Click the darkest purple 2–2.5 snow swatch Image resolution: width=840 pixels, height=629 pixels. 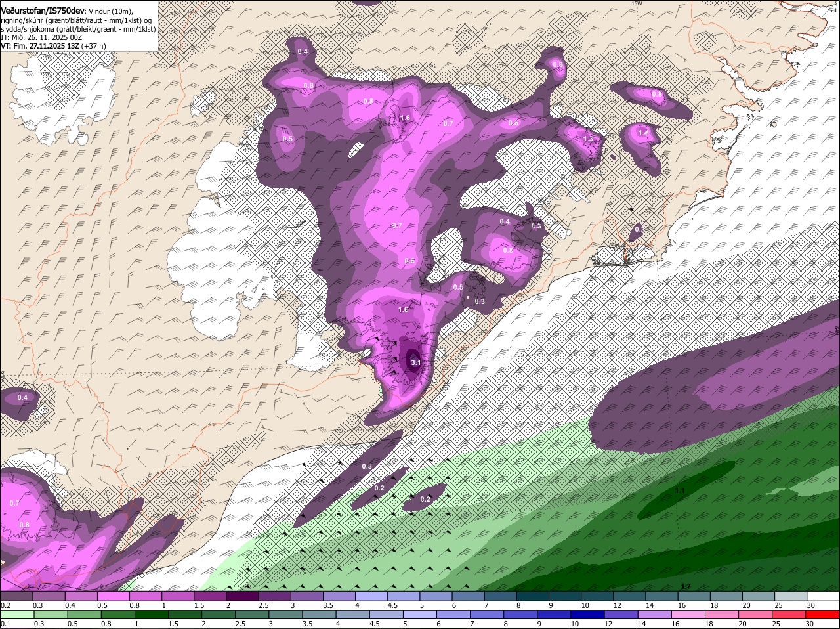[x=242, y=596]
